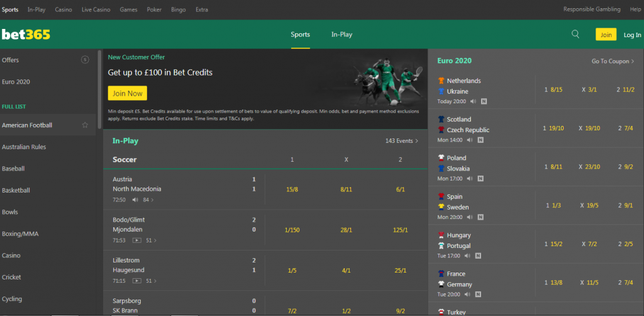Click the sound icon for Austria match
Screen dimensions: 644x316
[x=135, y=200]
